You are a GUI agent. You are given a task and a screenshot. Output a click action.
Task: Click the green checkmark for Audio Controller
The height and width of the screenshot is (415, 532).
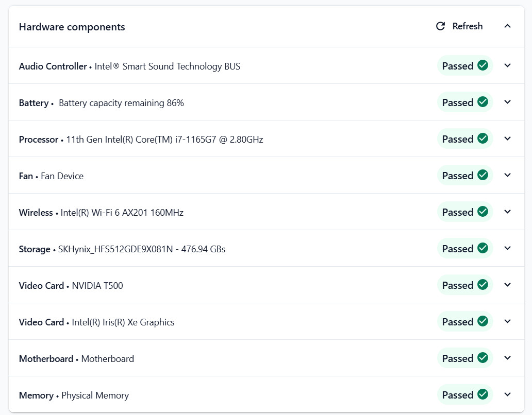(483, 65)
